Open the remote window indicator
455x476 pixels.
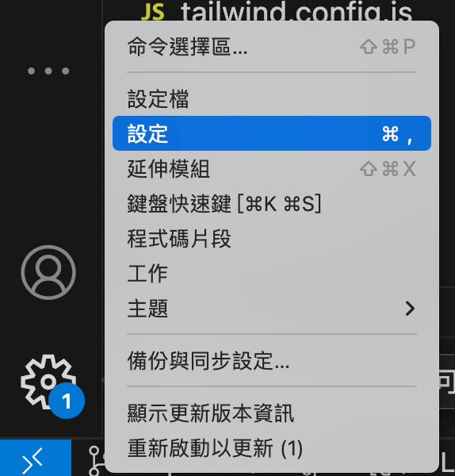[x=36, y=458]
